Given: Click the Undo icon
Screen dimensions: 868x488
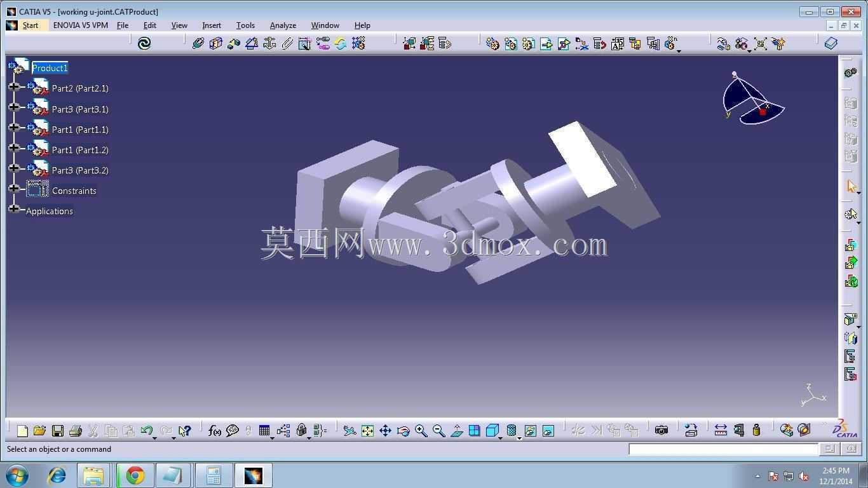Looking at the screenshot, I should click(146, 431).
